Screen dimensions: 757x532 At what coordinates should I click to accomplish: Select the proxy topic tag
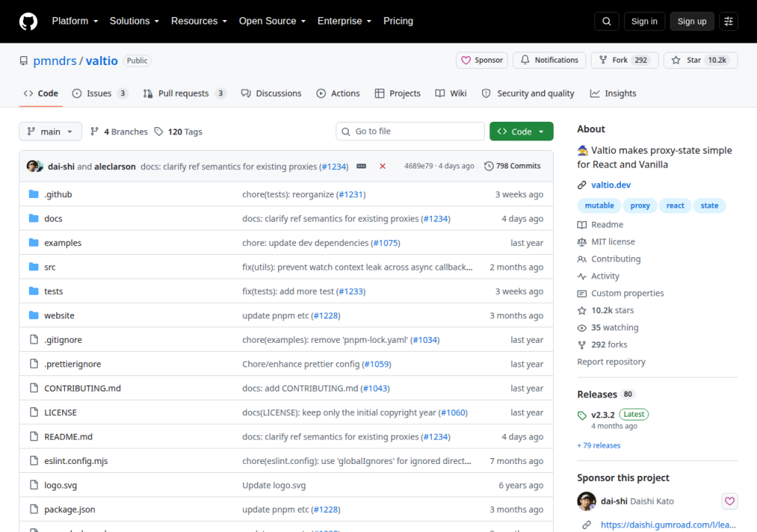(x=640, y=205)
